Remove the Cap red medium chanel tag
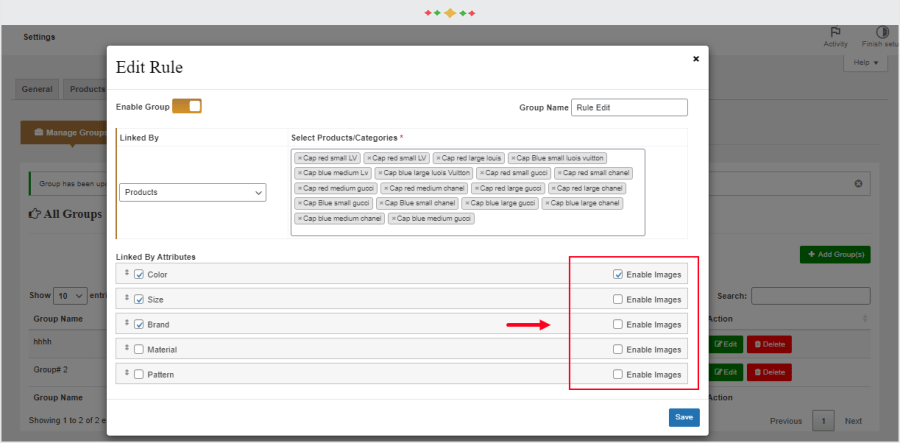This screenshot has height=443, width=900. 386,188
